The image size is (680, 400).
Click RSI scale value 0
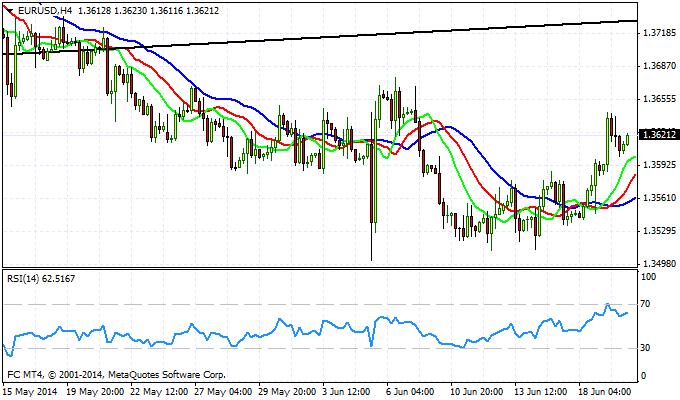[644, 376]
